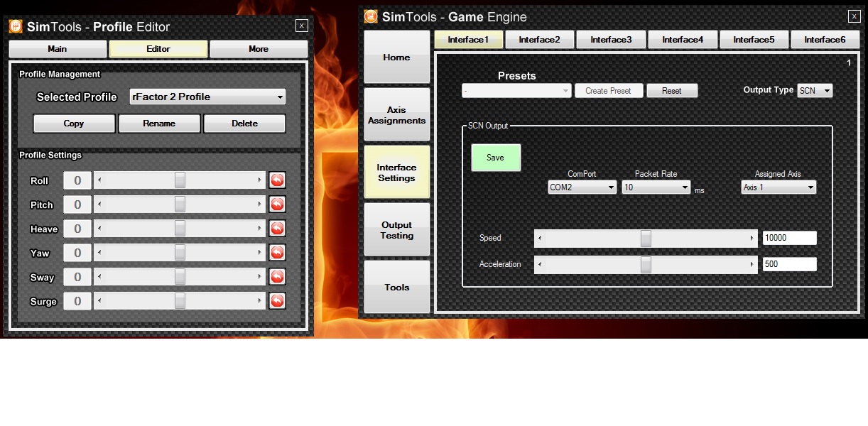
Task: Click the Create Preset button
Action: click(x=609, y=91)
